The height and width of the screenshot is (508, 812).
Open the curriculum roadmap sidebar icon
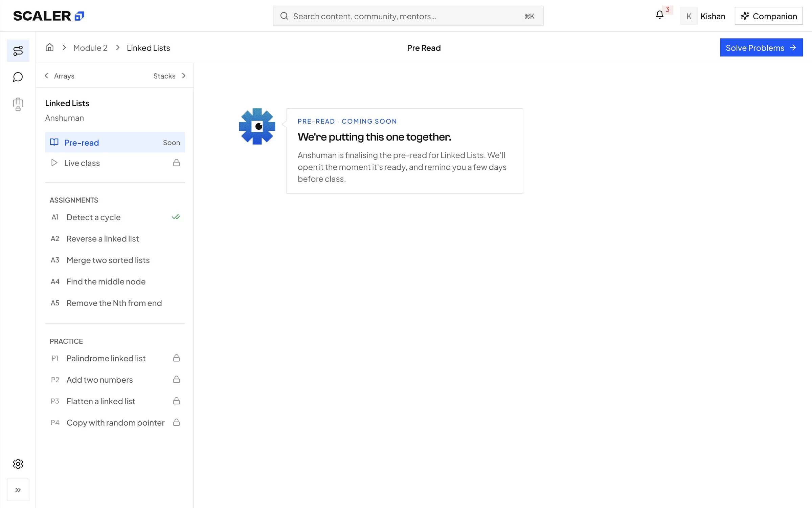pyautogui.click(x=18, y=51)
